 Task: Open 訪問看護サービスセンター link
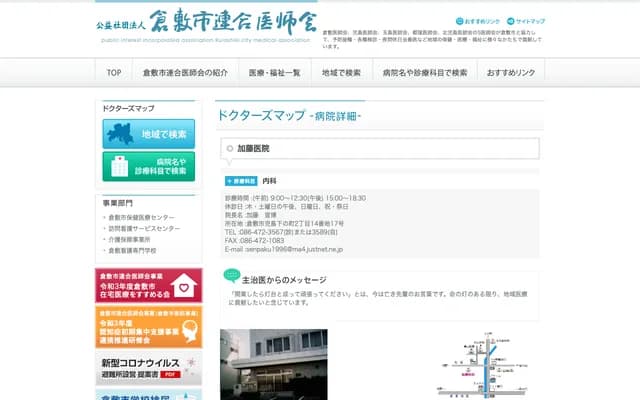point(144,229)
